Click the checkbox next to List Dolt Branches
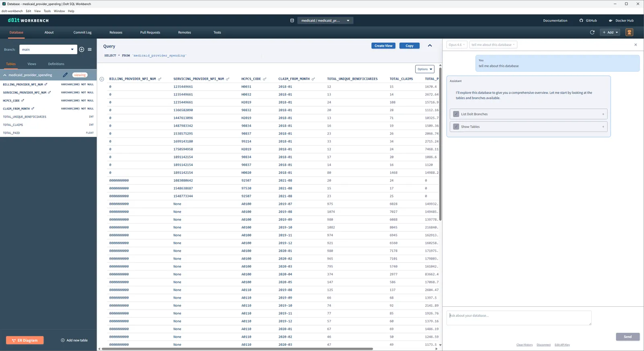 tap(456, 114)
